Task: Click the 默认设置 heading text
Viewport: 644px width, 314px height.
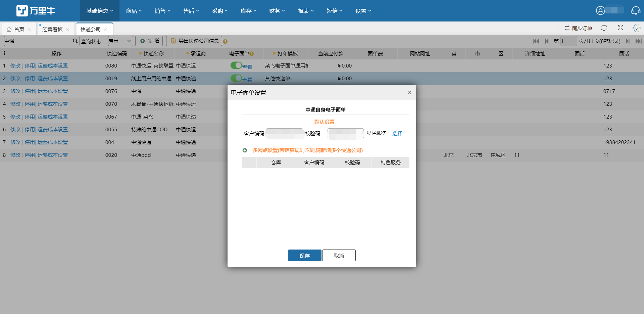Action: 324,122
